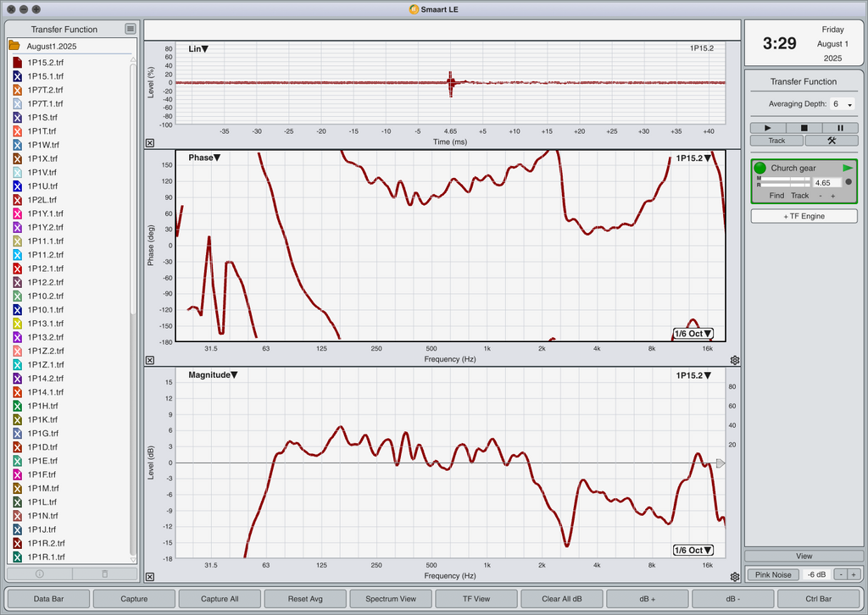
Task: Click the icon beside 1P1X.trf
Action: (x=17, y=158)
